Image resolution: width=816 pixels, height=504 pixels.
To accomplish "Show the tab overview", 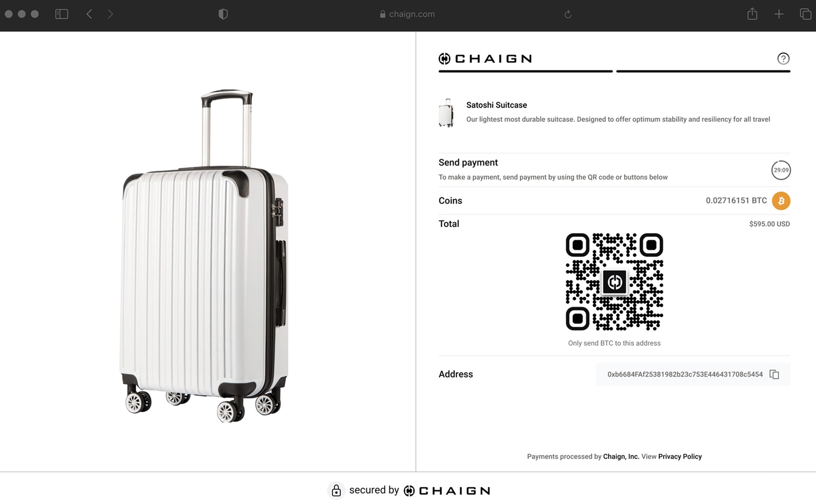I will coord(805,14).
